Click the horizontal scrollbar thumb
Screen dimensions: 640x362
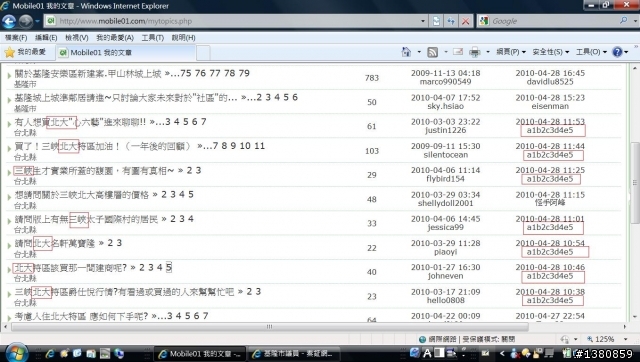pyautogui.click(x=270, y=326)
